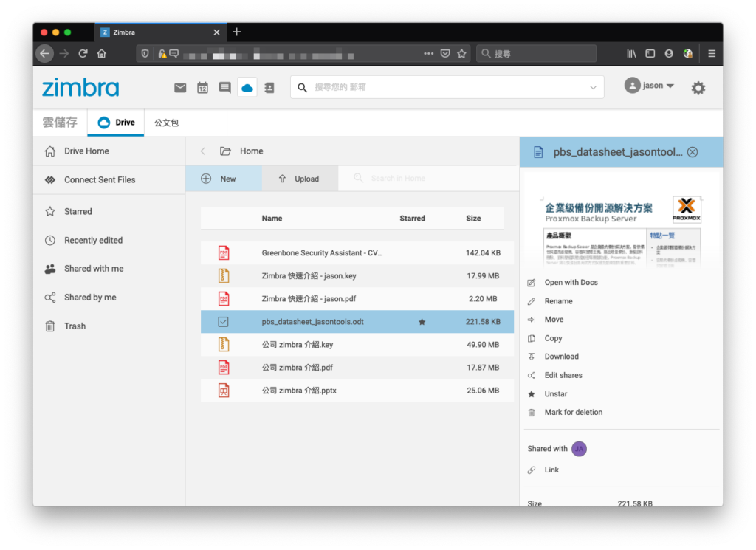Select Greenbone Security Assistant PDF file
Image resolution: width=756 pixels, height=550 pixels.
click(357, 252)
